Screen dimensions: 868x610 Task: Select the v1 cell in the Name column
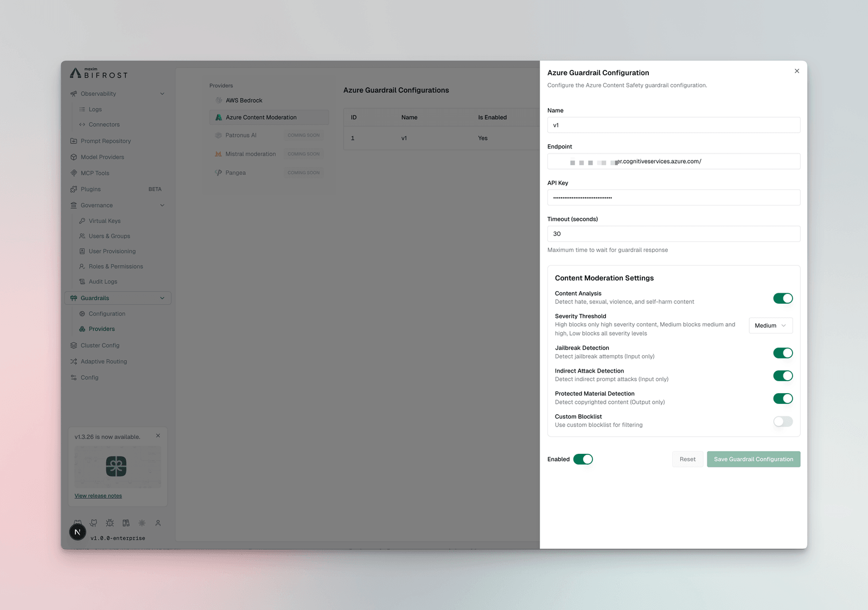click(404, 138)
